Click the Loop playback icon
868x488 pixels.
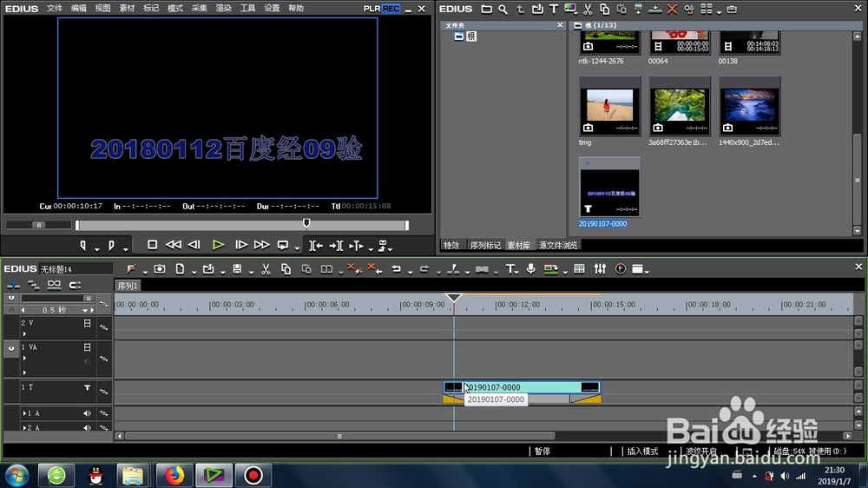pos(283,245)
